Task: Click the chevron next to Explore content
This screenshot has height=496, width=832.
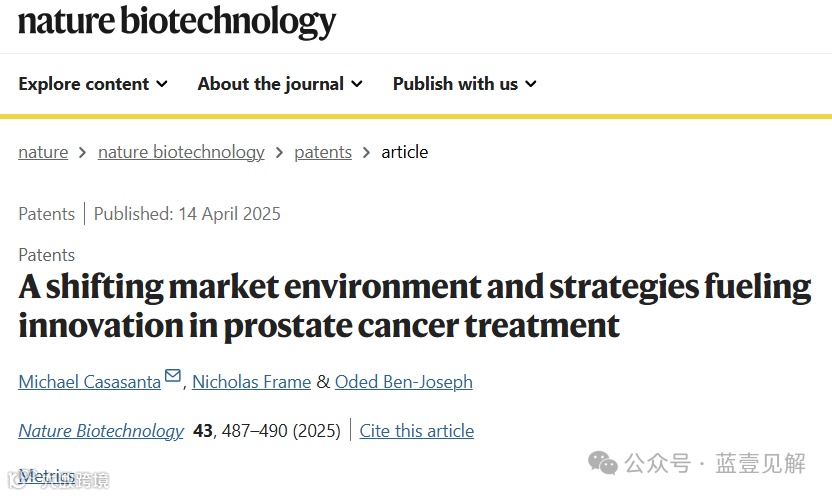Action: point(162,84)
